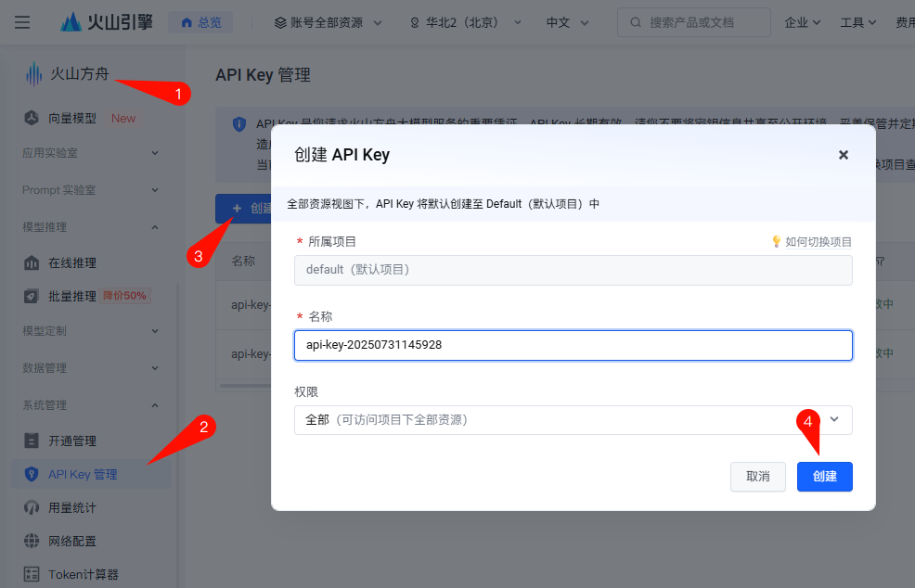Click the New badge beside 向量模型
Viewport: 915px width, 588px height.
[x=123, y=119]
